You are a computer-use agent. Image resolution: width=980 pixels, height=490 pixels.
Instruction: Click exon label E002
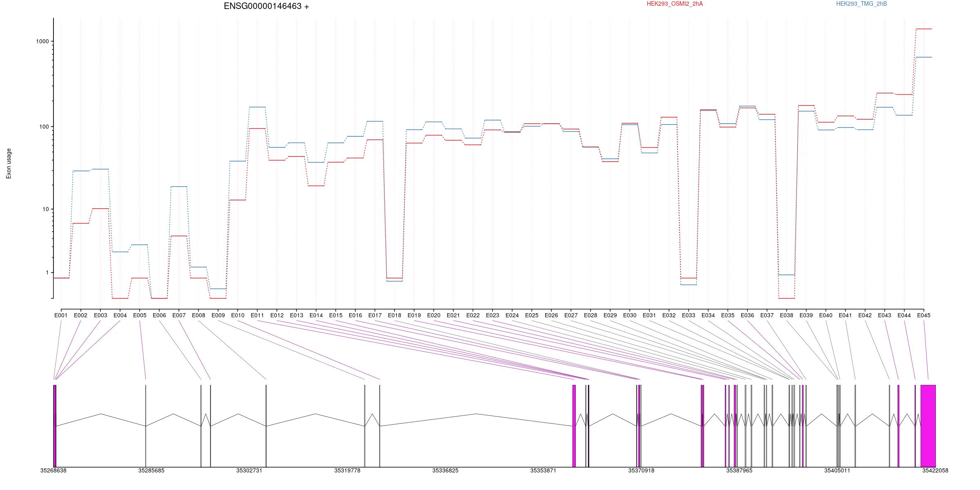coord(80,315)
